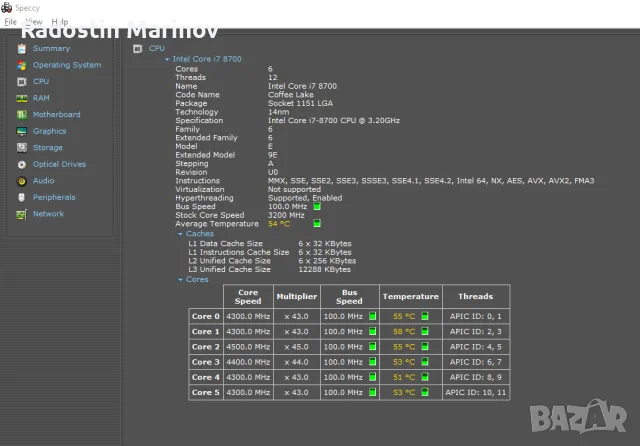Open Network section
640x446 pixels.
pyautogui.click(x=49, y=214)
